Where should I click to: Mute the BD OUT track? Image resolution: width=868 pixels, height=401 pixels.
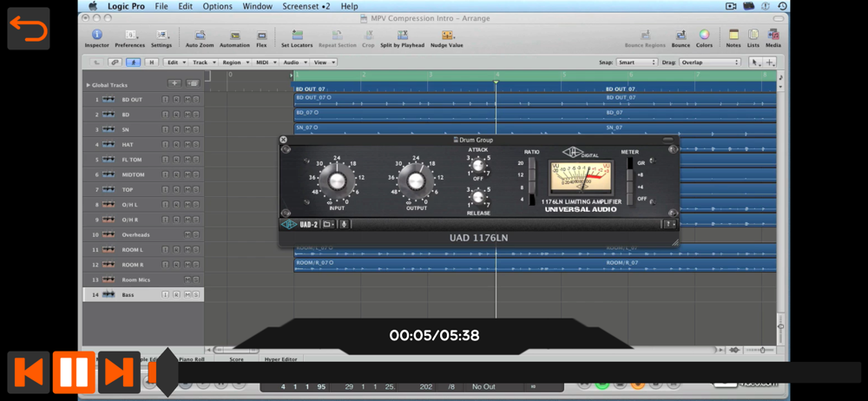pos(187,100)
